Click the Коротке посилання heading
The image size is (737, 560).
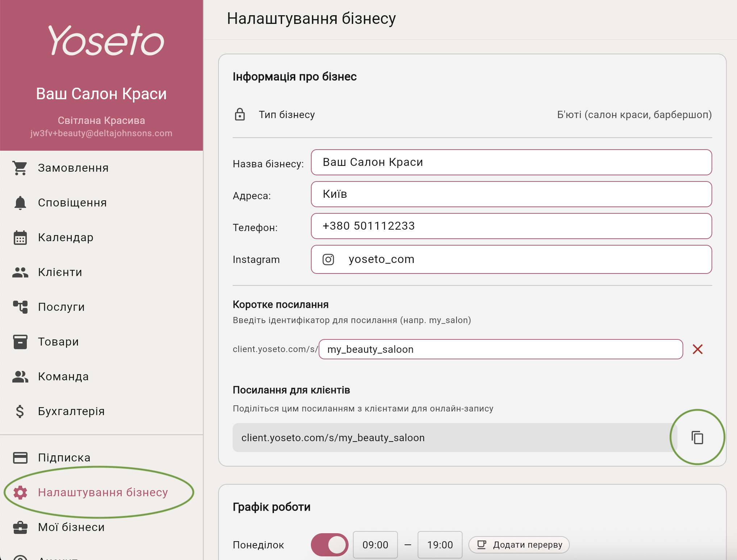(x=280, y=305)
